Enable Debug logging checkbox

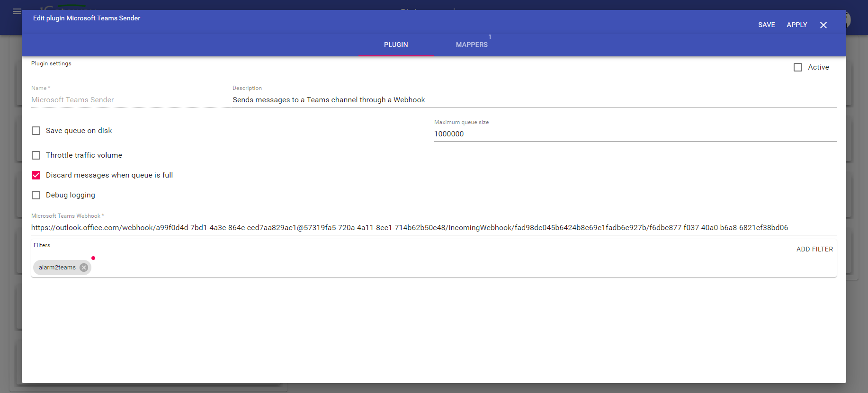tap(36, 195)
